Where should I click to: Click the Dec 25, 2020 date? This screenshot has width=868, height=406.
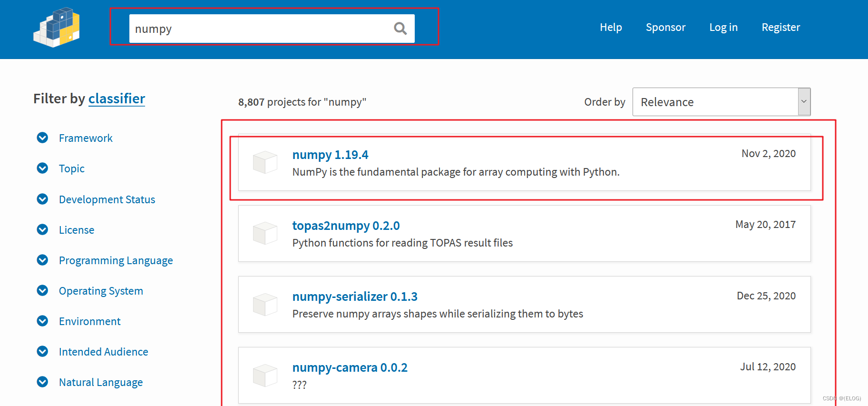click(x=766, y=296)
